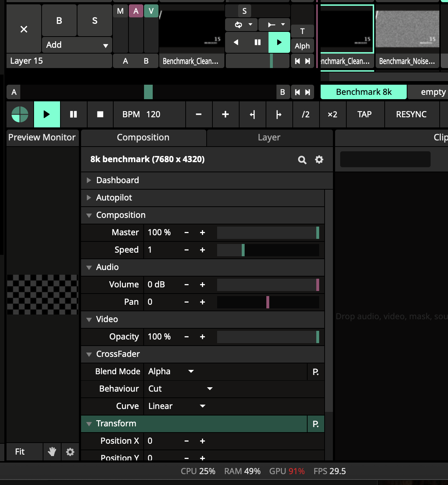Image resolution: width=448 pixels, height=485 pixels.
Task: Open the layer Add blend mode dropdown
Action: coord(77,45)
